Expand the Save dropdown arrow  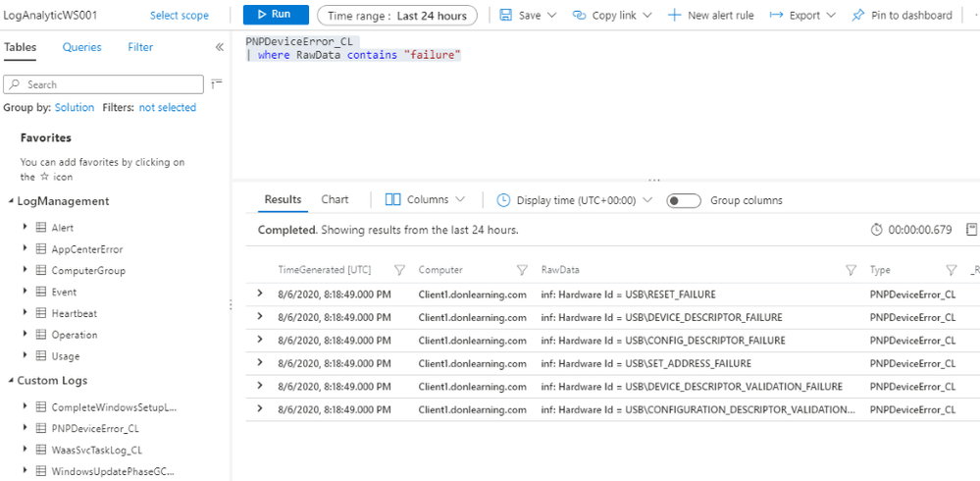click(x=552, y=15)
